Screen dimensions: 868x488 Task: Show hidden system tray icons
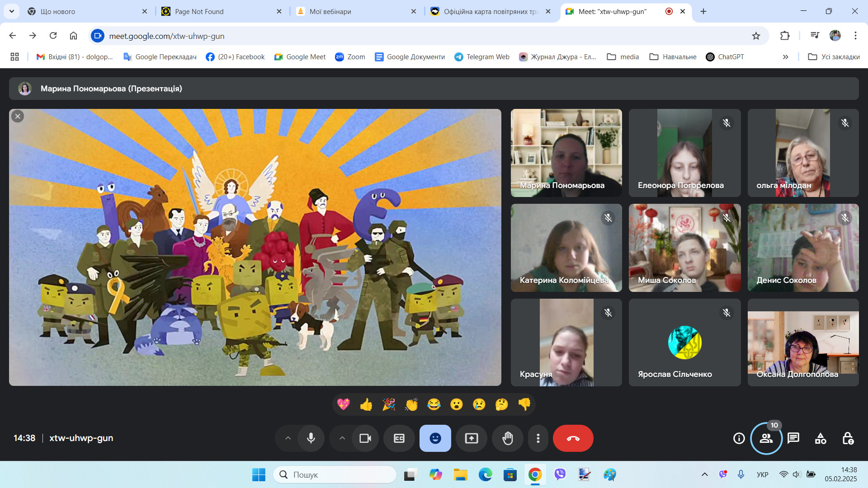click(704, 474)
